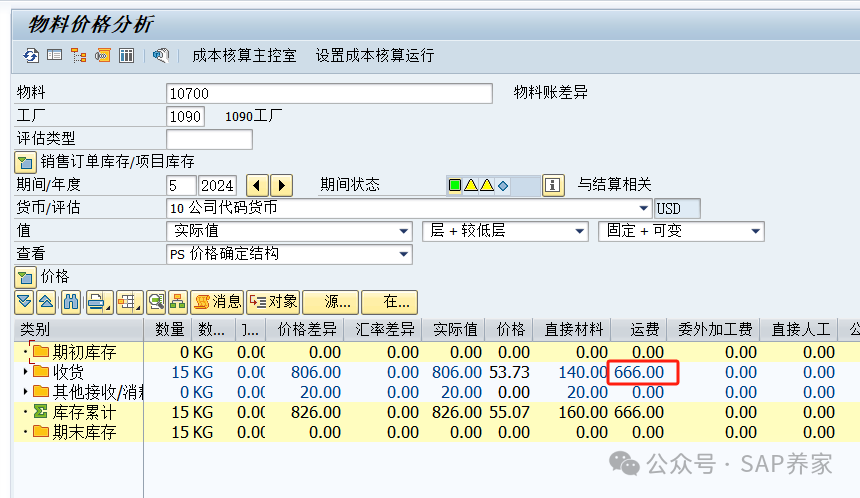Expand the 收货 tree row arrow
The height and width of the screenshot is (498, 860).
click(25, 372)
